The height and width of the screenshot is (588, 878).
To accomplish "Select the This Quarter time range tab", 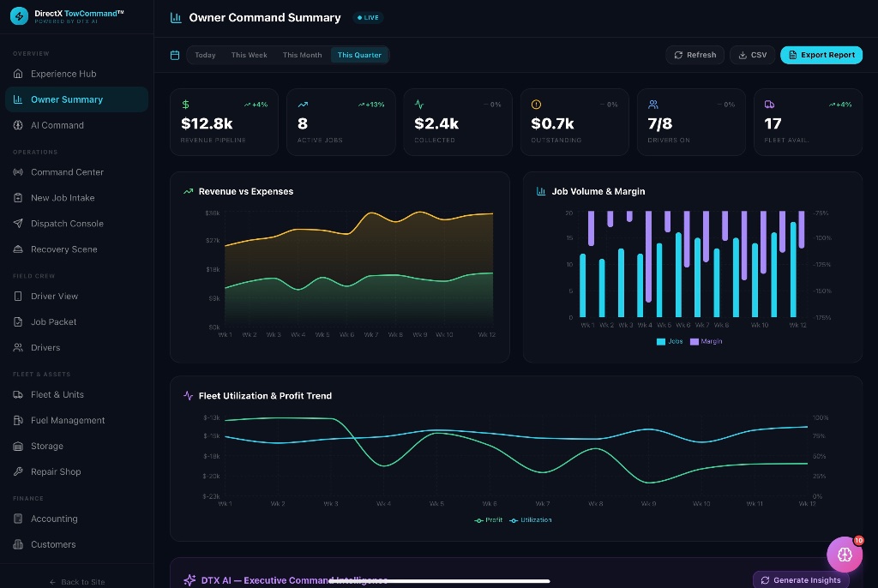I will coord(359,55).
